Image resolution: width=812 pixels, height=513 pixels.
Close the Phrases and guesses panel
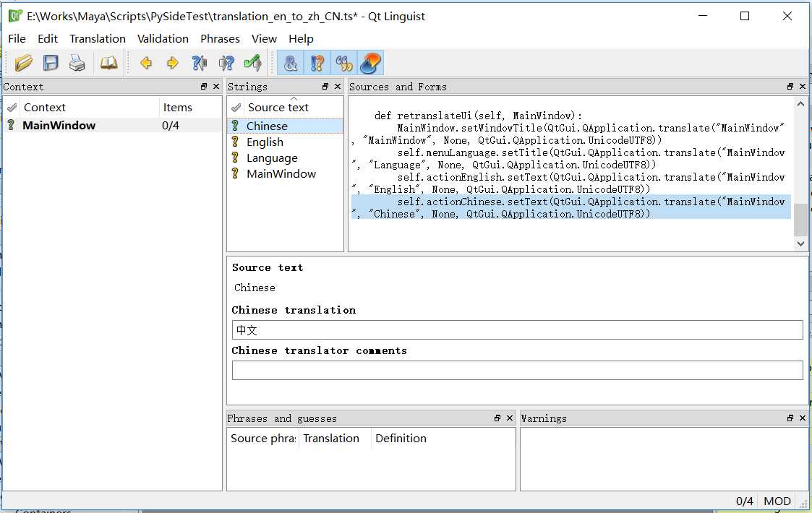point(510,418)
